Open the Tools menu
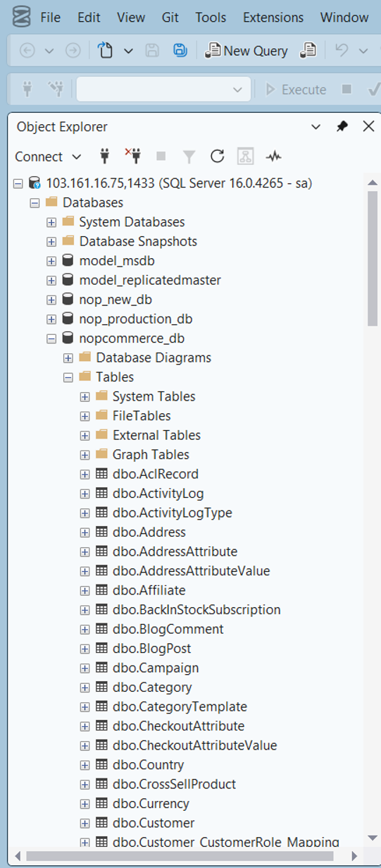The width and height of the screenshot is (381, 868). 211,17
